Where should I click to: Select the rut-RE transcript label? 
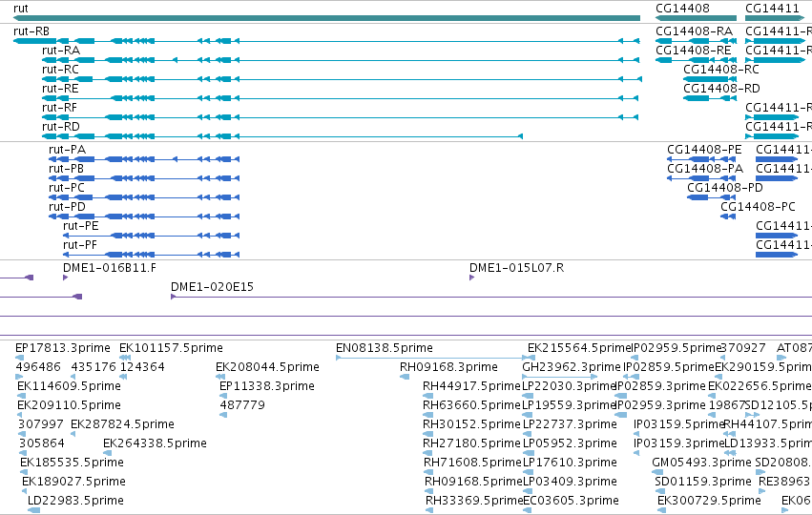(60, 89)
